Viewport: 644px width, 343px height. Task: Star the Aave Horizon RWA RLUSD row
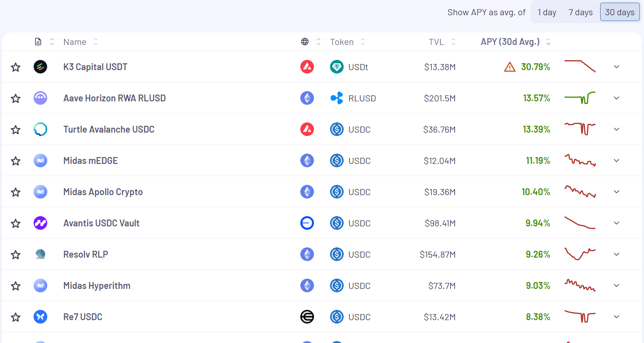[x=16, y=99]
